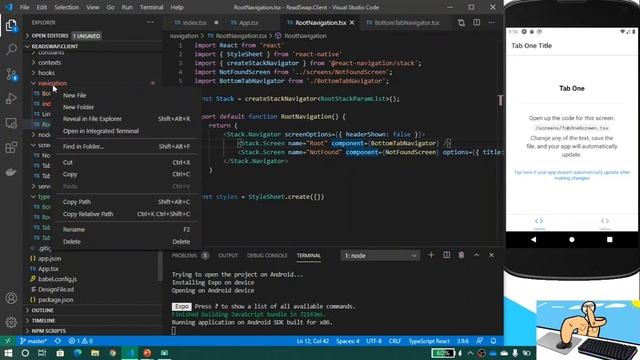Collapse the navigation folder
This screenshot has width=640, height=360.
click(x=52, y=83)
